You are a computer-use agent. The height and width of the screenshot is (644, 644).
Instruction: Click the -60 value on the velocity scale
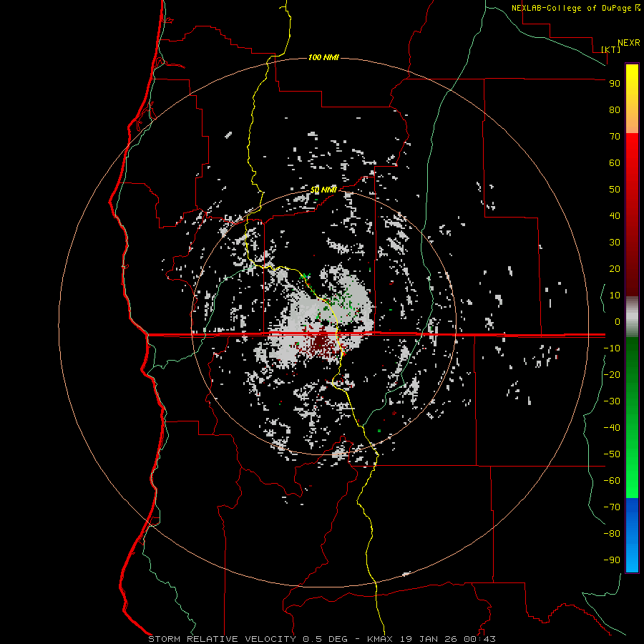pos(612,481)
